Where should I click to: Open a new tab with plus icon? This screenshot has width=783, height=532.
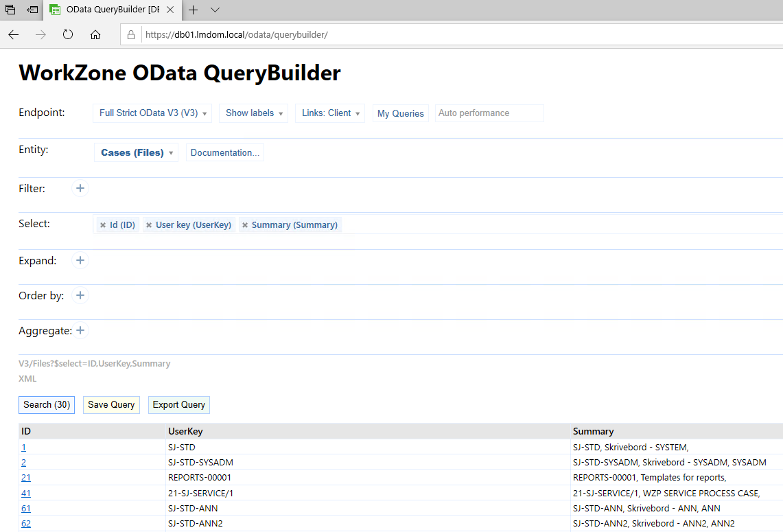coord(194,10)
